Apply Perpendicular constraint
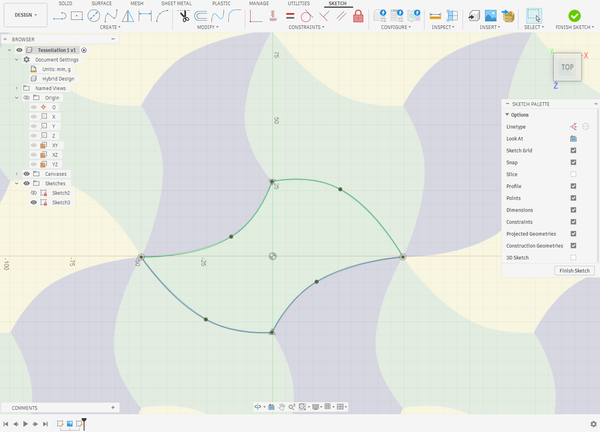The width and height of the screenshot is (600, 432). tap(324, 16)
